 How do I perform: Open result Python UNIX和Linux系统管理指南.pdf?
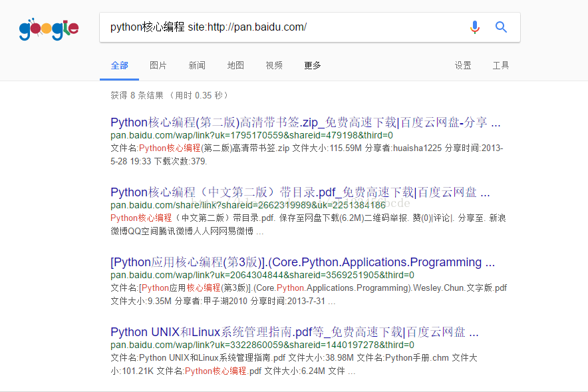[295, 331]
